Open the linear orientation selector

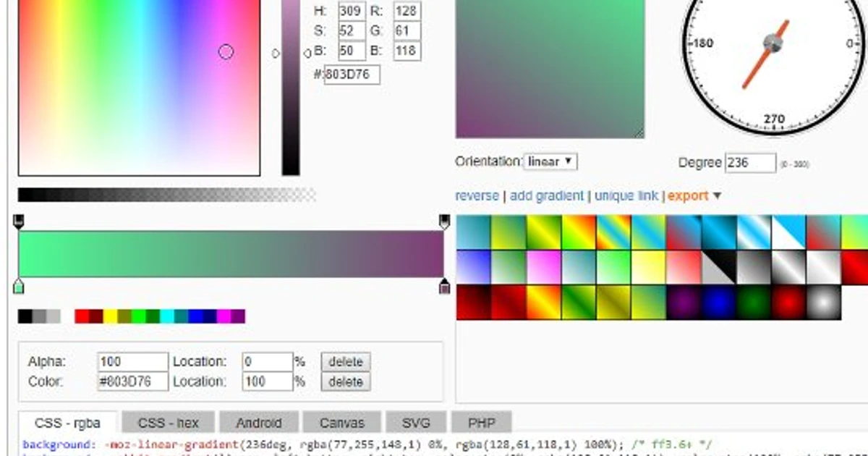click(x=550, y=161)
